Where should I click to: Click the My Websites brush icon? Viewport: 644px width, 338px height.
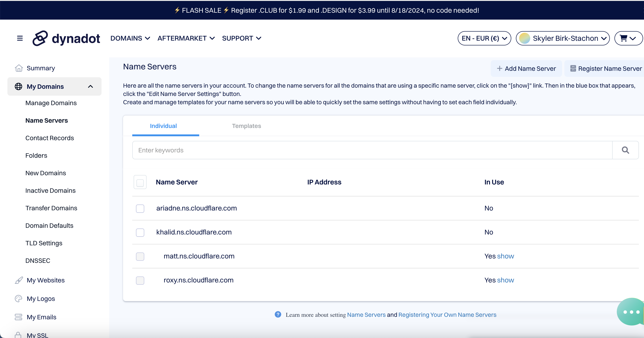click(x=19, y=280)
